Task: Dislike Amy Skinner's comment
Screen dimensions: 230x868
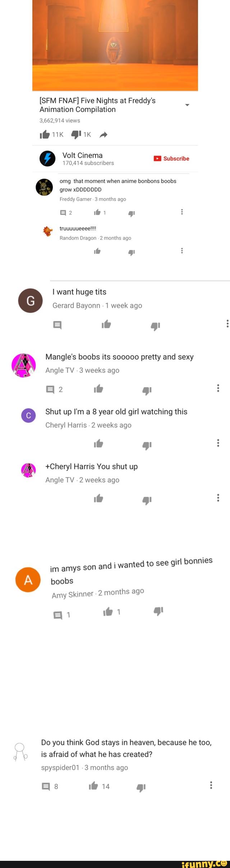Action: tap(159, 611)
